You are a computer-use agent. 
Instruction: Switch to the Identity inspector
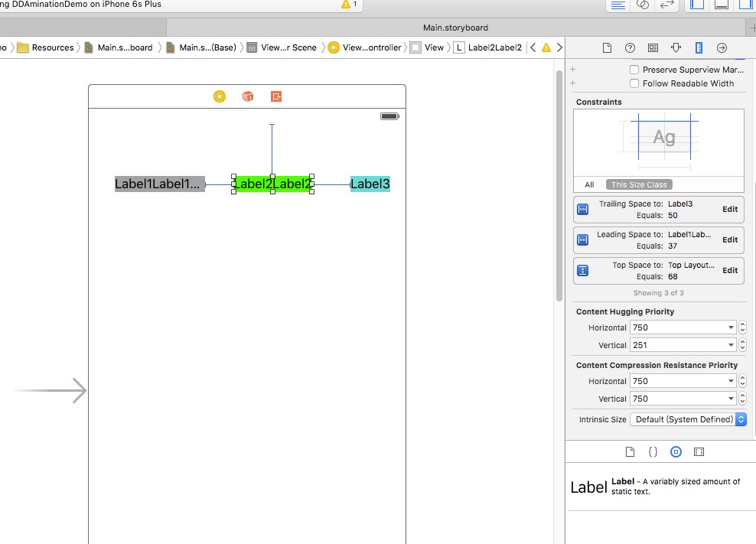click(x=653, y=47)
